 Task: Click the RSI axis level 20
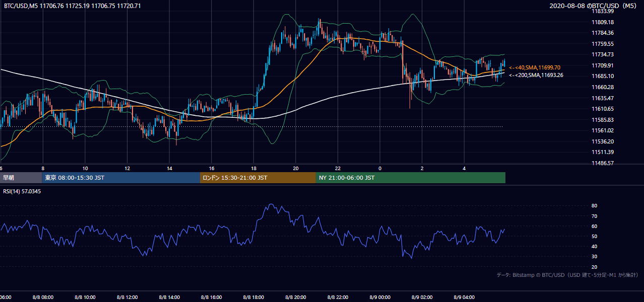pyautogui.click(x=594, y=267)
